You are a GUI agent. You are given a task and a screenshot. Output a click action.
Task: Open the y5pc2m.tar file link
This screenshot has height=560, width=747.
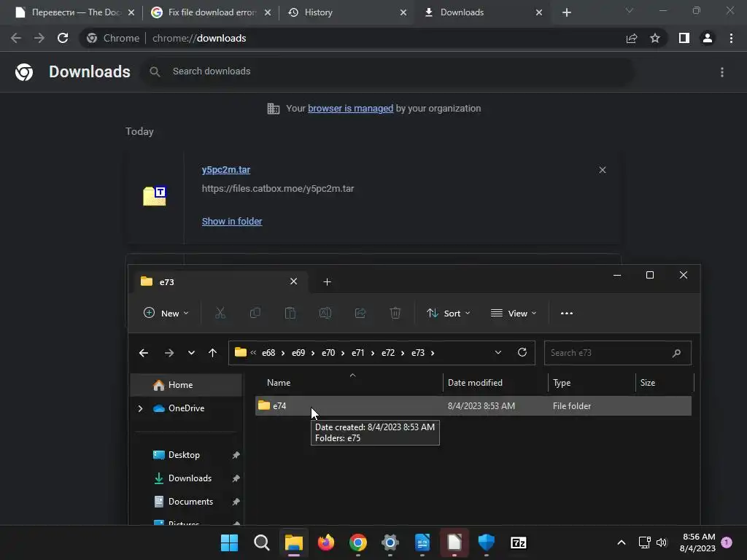point(226,169)
